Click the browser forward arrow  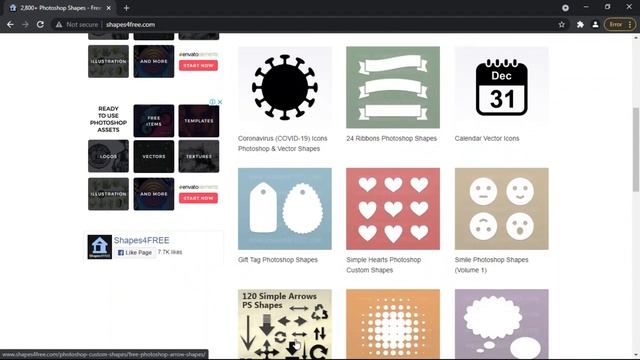[x=25, y=24]
